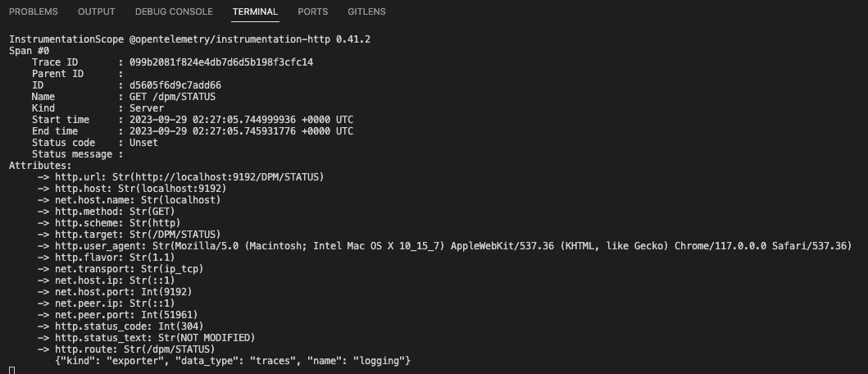
Task: Open the OUTPUT tab
Action: click(97, 11)
